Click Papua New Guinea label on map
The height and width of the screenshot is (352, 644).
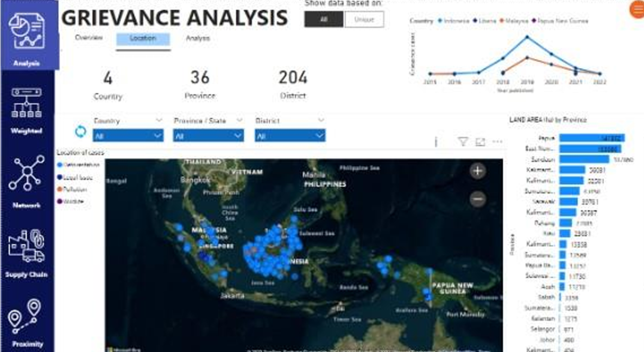[453, 288]
